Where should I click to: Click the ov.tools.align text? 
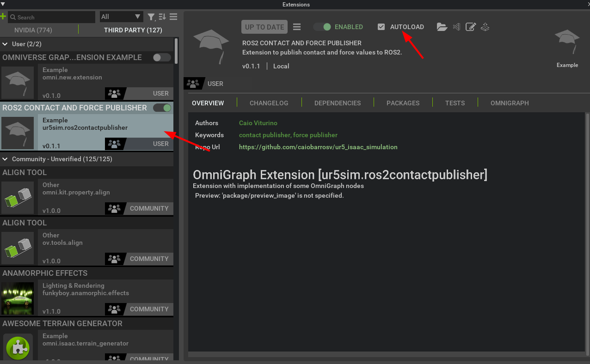coord(62,243)
